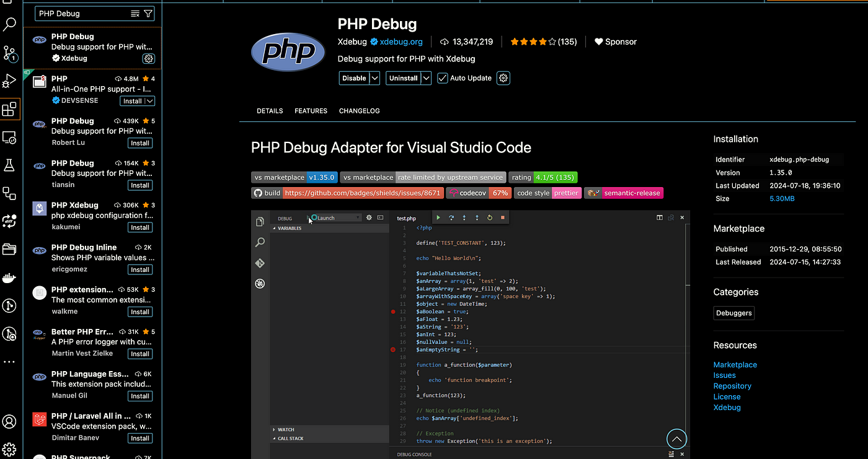This screenshot has height=459, width=868.
Task: Open the License resource link
Action: coord(727,396)
